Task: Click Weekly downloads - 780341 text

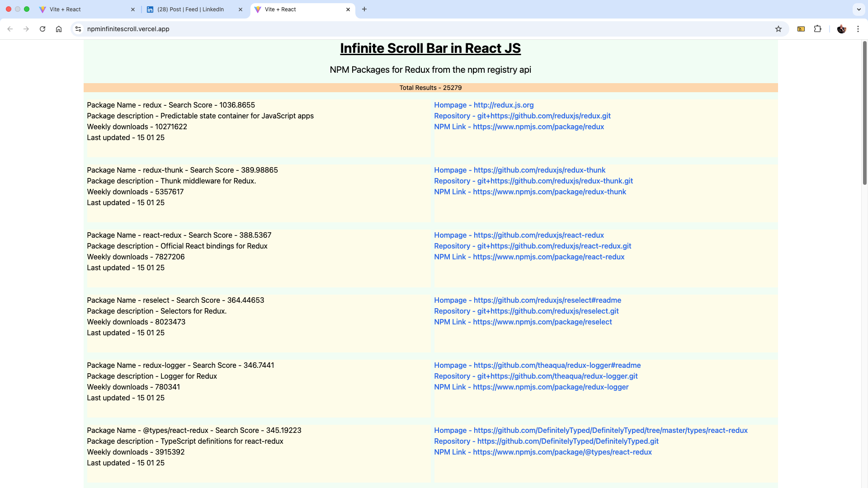Action: click(133, 387)
